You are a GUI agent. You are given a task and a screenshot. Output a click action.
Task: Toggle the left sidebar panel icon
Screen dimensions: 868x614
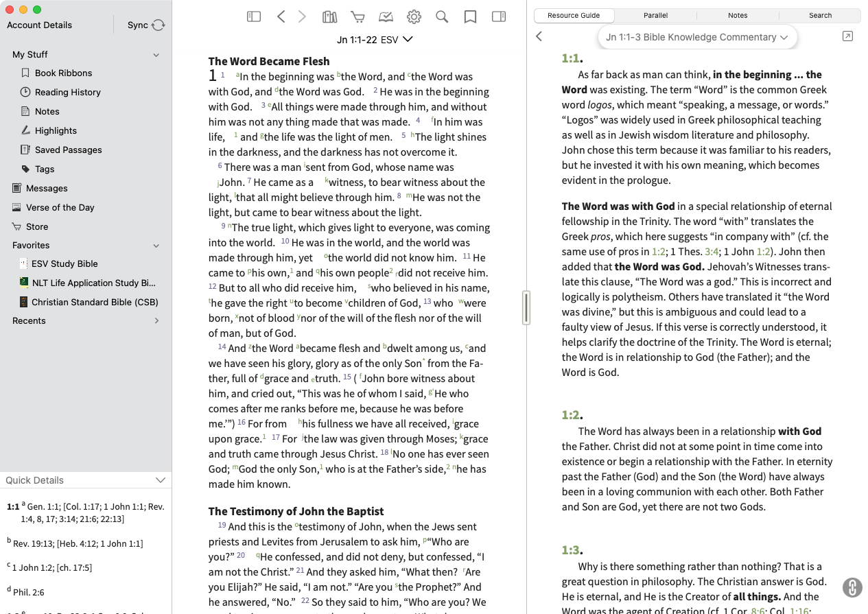pos(254,16)
